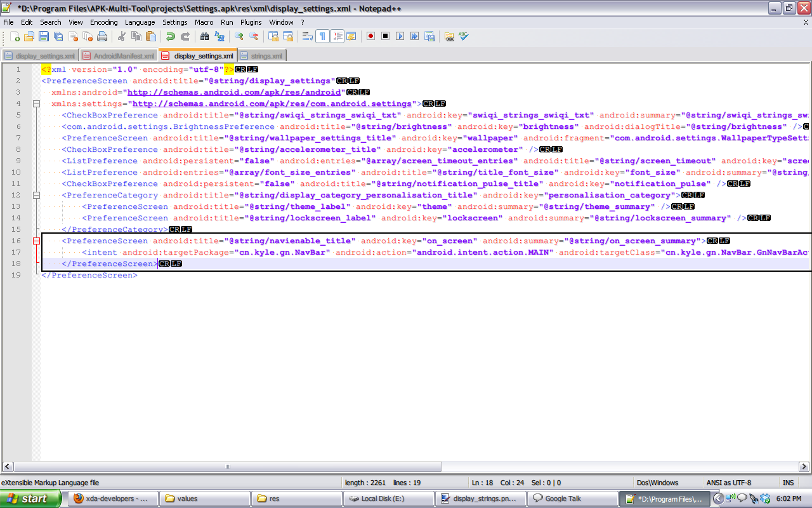Zoom out using the magnifier minus icon
This screenshot has height=508, width=812.
(x=254, y=36)
